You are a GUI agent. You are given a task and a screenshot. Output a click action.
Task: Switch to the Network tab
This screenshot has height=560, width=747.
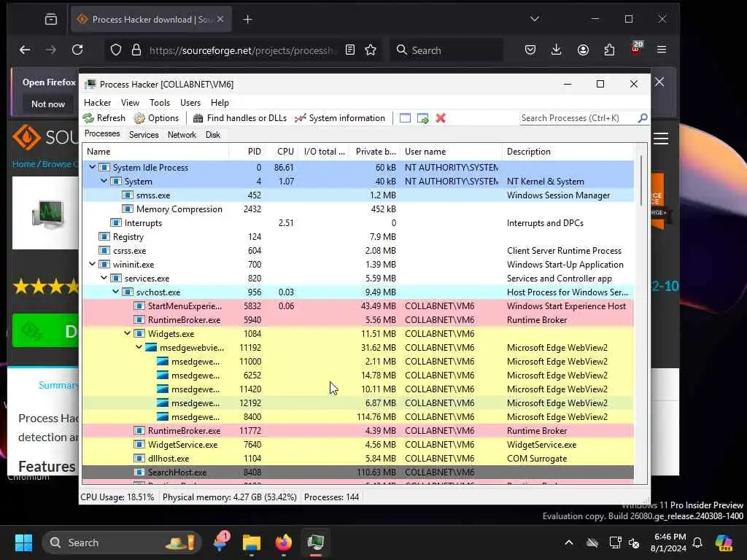182,135
